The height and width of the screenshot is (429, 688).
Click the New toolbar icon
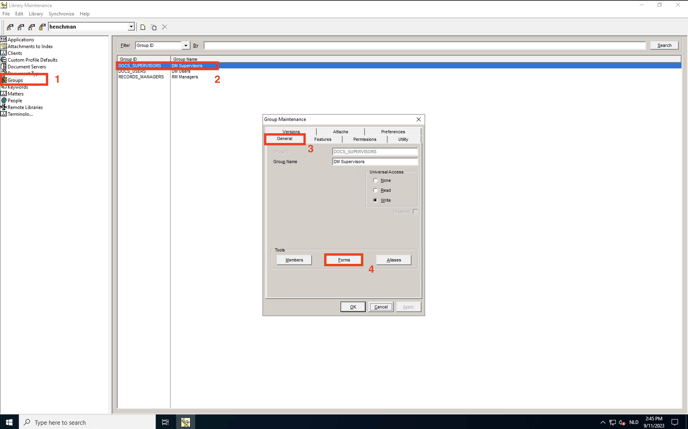(143, 27)
